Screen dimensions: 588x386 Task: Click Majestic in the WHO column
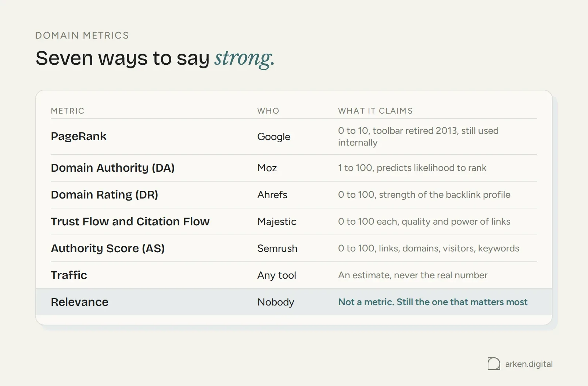click(x=277, y=222)
